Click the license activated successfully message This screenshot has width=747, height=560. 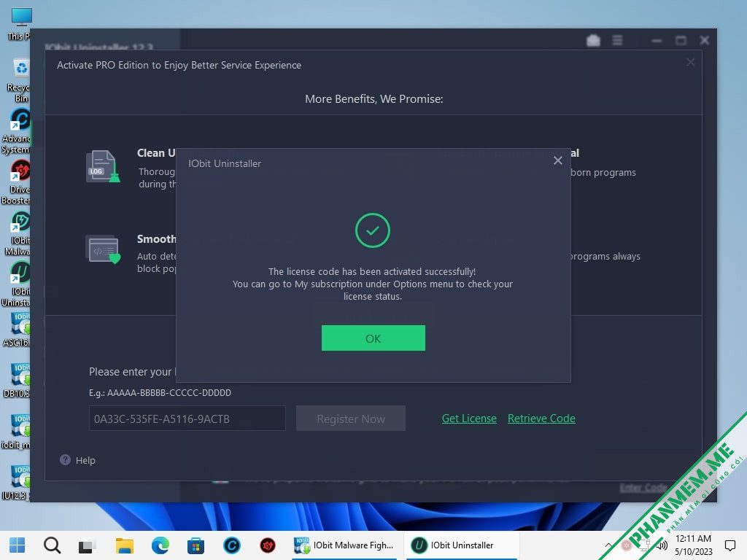pos(372,284)
